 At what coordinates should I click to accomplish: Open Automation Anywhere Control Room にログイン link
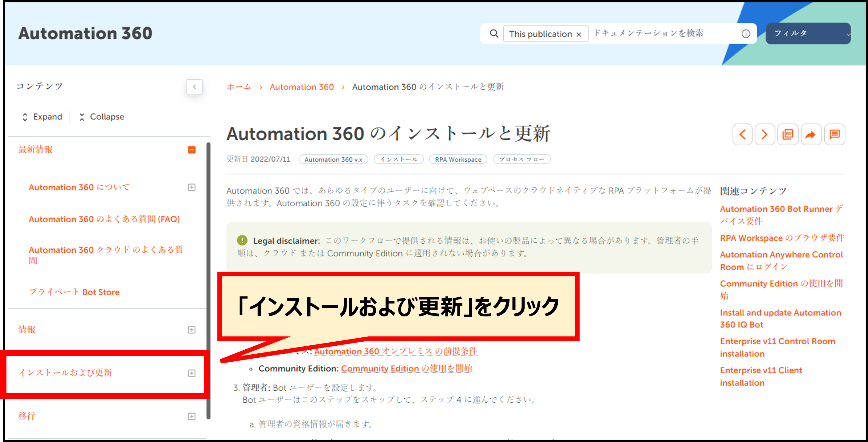click(x=781, y=261)
